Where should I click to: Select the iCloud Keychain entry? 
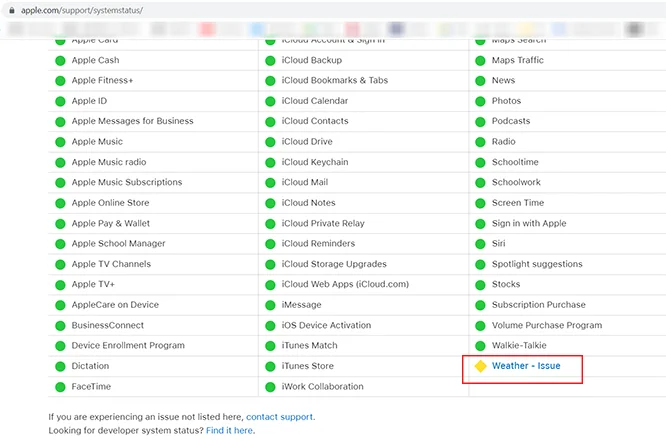tap(315, 162)
